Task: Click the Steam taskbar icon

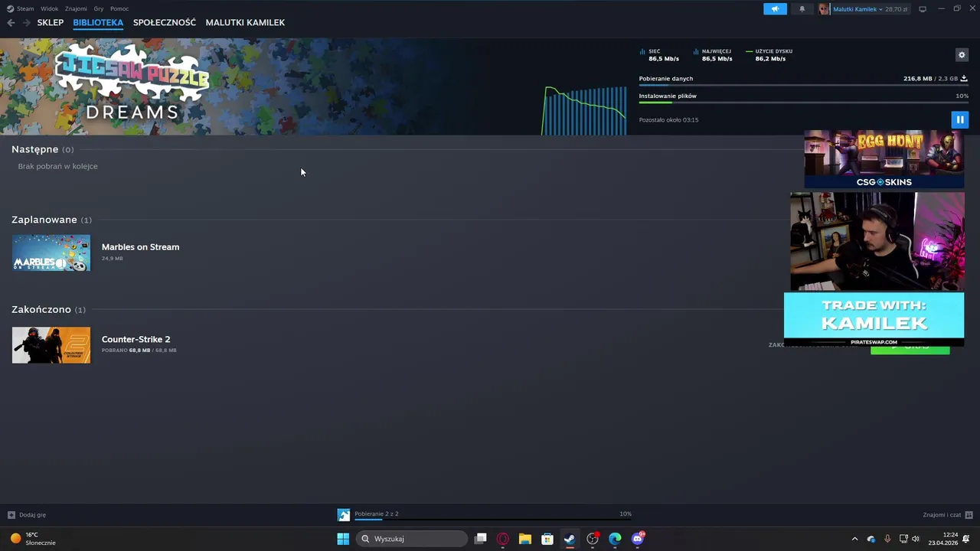Action: click(x=570, y=539)
